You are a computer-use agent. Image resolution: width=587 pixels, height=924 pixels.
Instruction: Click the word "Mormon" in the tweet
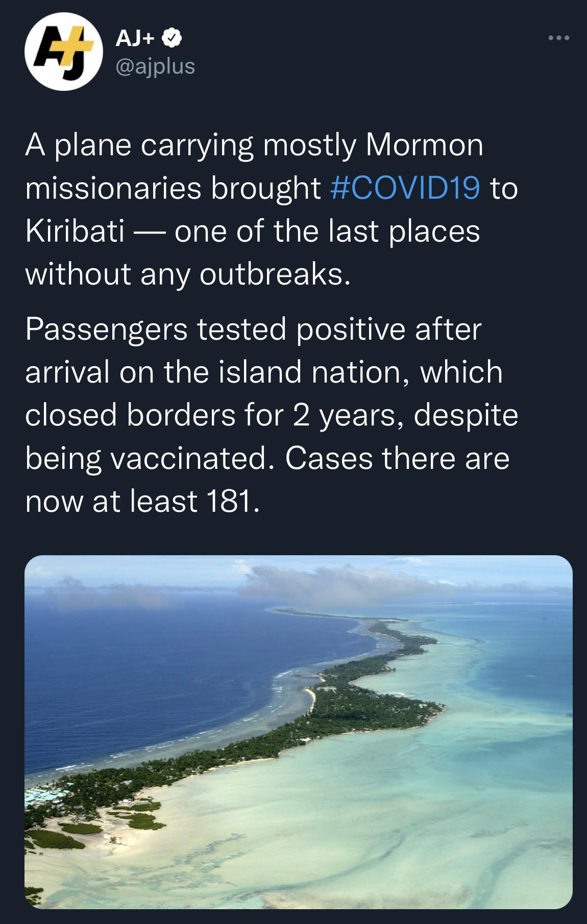click(x=424, y=145)
